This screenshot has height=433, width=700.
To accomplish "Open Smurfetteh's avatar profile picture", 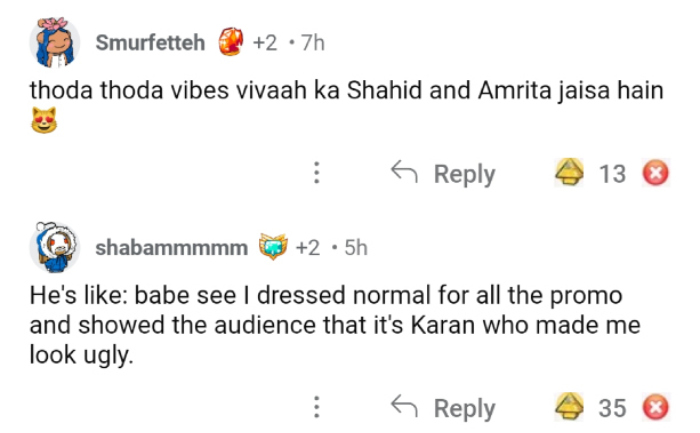I will click(x=57, y=43).
